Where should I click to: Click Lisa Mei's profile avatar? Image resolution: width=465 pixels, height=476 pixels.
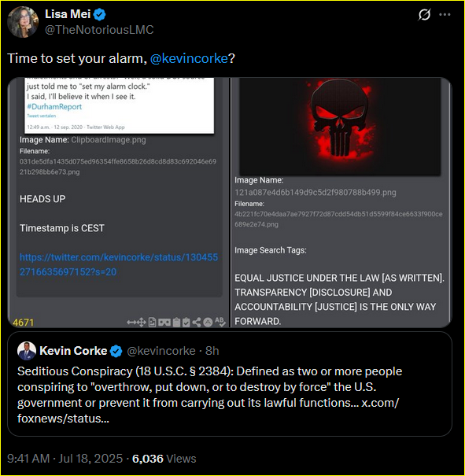click(x=23, y=22)
